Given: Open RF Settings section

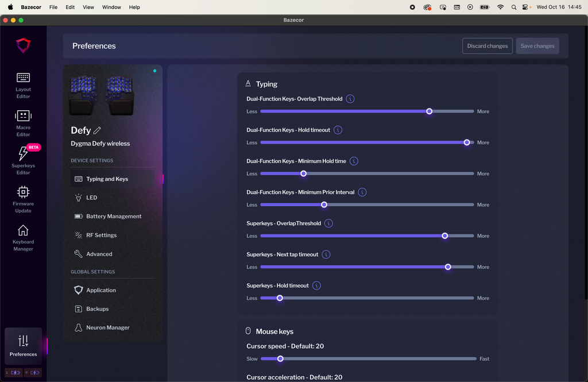Looking at the screenshot, I should click(x=101, y=236).
